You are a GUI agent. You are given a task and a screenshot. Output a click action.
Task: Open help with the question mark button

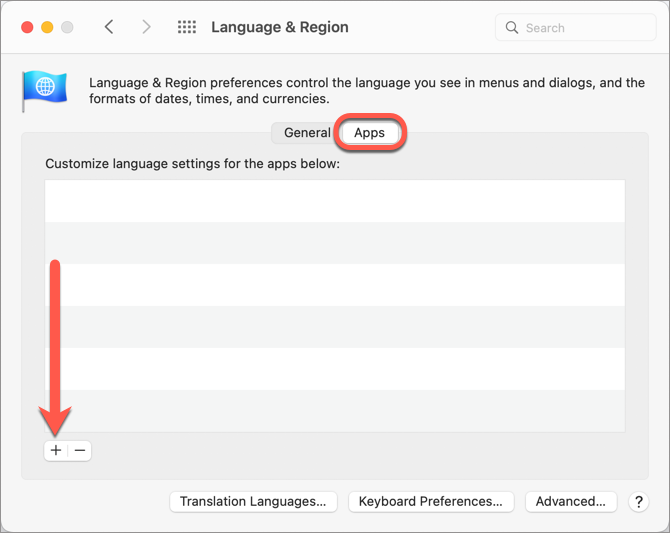pyautogui.click(x=638, y=501)
